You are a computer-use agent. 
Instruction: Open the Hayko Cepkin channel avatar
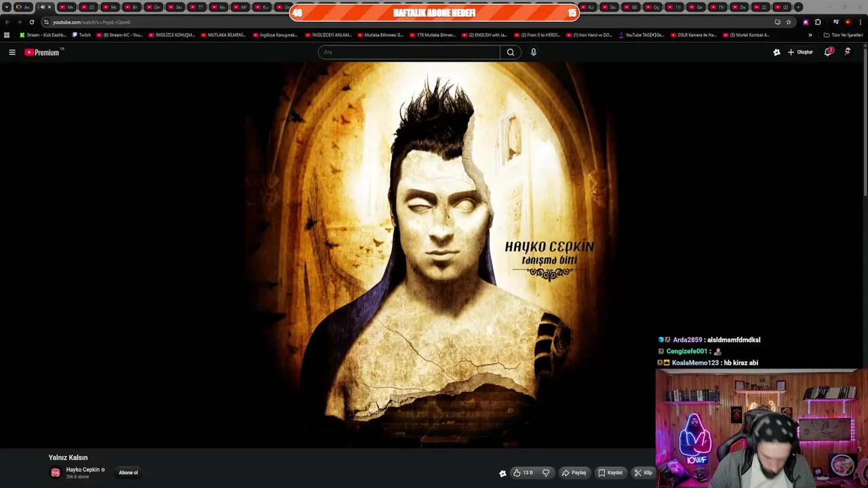[x=56, y=473]
